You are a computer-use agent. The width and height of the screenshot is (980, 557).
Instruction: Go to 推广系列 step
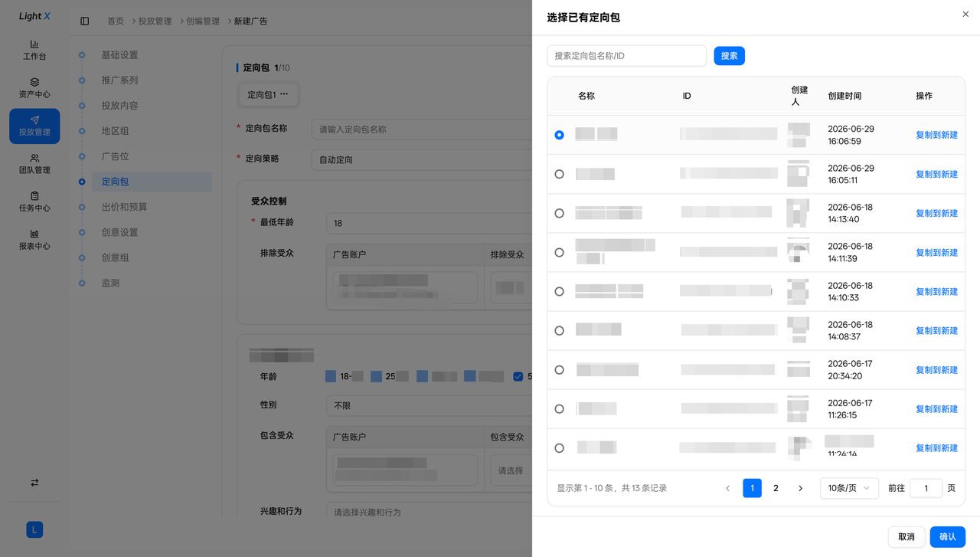tap(119, 80)
